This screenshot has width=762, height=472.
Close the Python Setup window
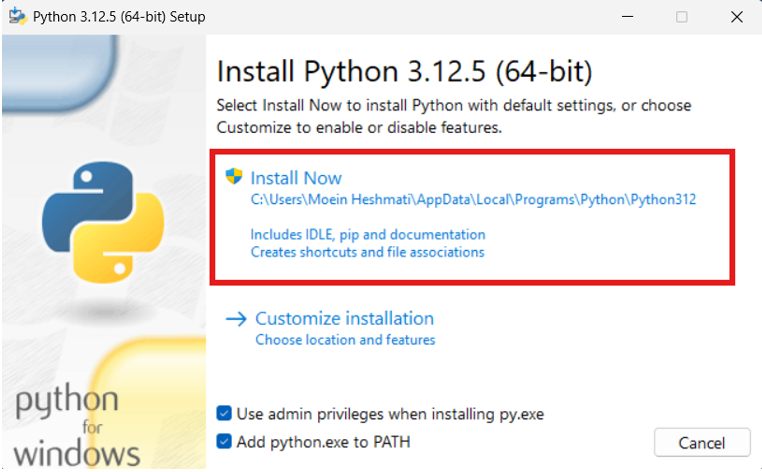click(x=733, y=17)
